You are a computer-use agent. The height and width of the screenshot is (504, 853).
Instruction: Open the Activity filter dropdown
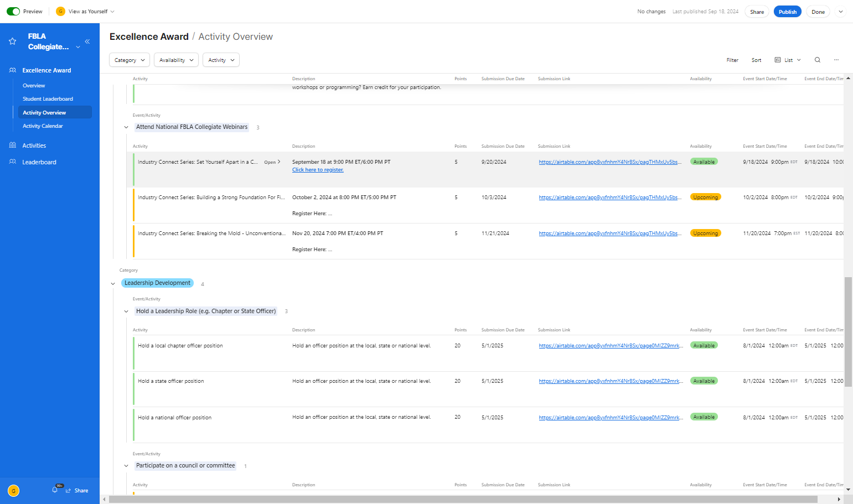coord(221,60)
